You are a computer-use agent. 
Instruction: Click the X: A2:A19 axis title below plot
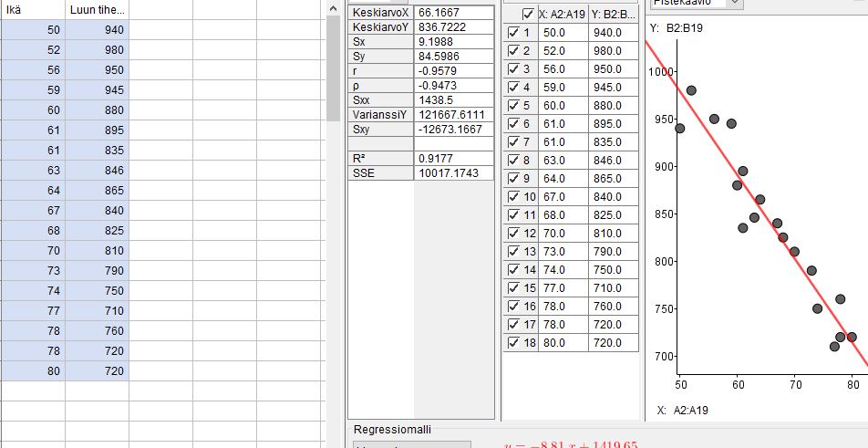681,411
